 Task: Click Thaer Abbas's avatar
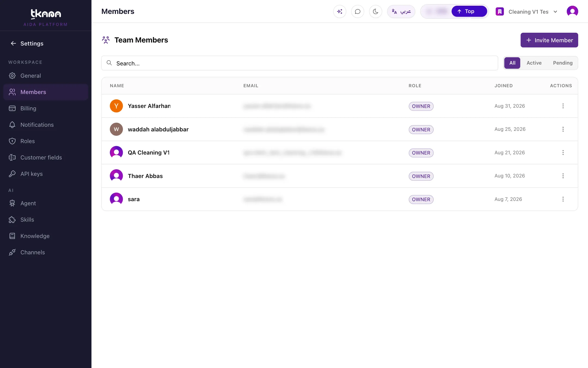click(116, 176)
